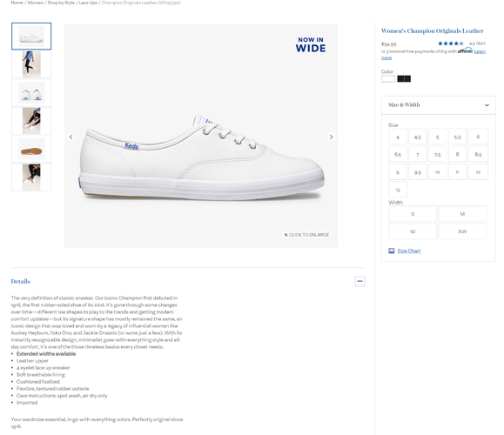The image size is (504, 435).
Task: Select the pair of shoes thumbnail
Action: [31, 93]
